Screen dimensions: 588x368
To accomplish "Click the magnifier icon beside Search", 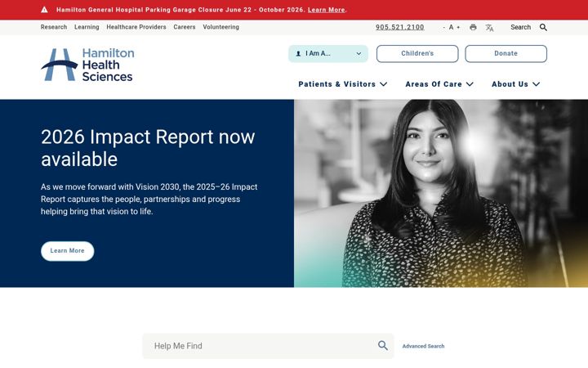I will (x=543, y=27).
